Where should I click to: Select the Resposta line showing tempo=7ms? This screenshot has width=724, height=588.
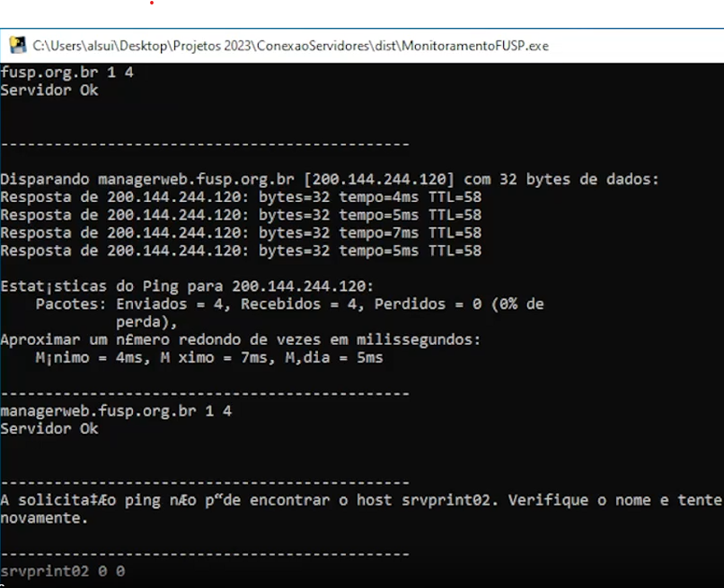[241, 233]
